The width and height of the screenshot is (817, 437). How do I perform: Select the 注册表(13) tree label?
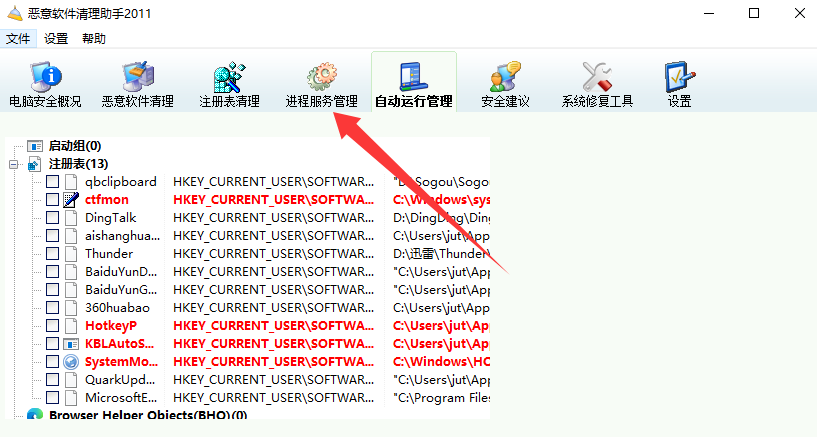(x=78, y=164)
